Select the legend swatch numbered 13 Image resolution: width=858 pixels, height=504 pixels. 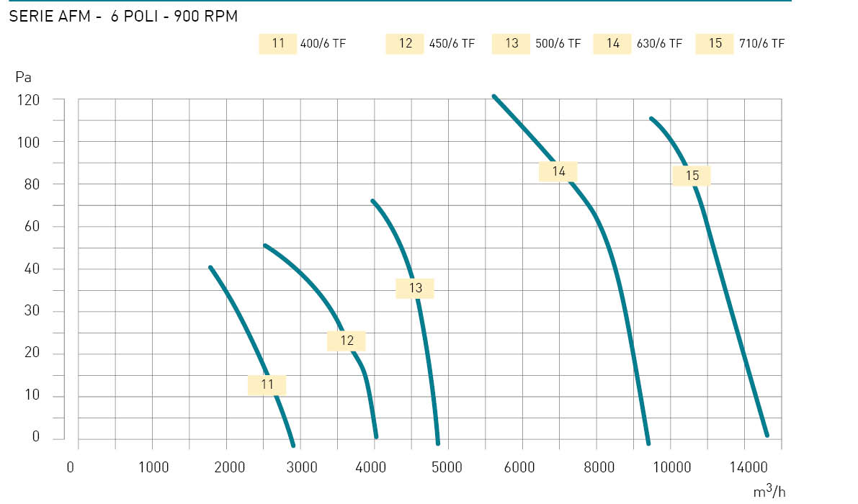click(511, 44)
